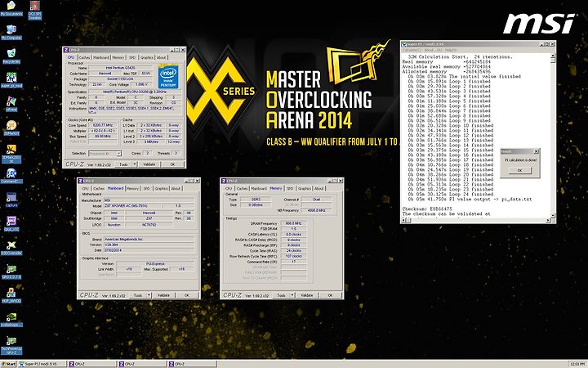Click Validate in the CPU-Z CPU window
Viewport: 588px width, 368px height.
[x=149, y=164]
